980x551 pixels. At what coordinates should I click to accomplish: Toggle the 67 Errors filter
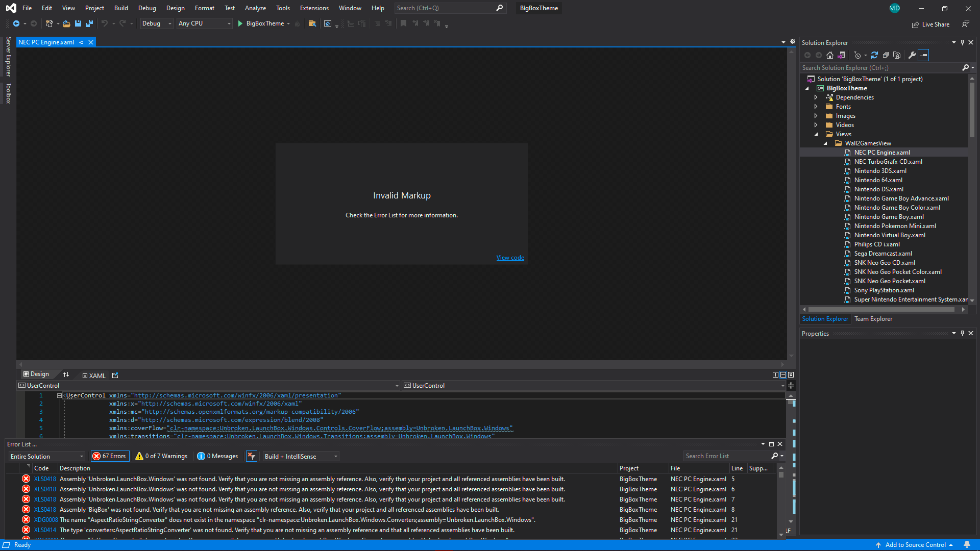point(110,456)
